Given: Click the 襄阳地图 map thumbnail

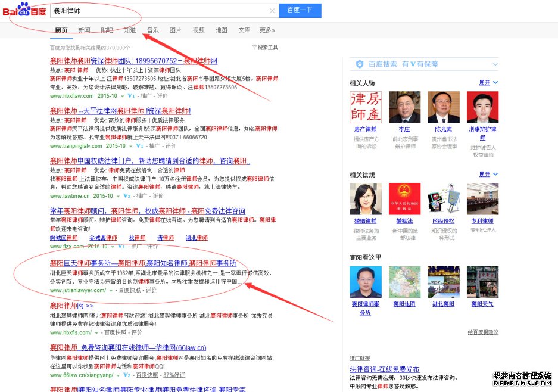Looking at the screenshot, I should [x=404, y=282].
